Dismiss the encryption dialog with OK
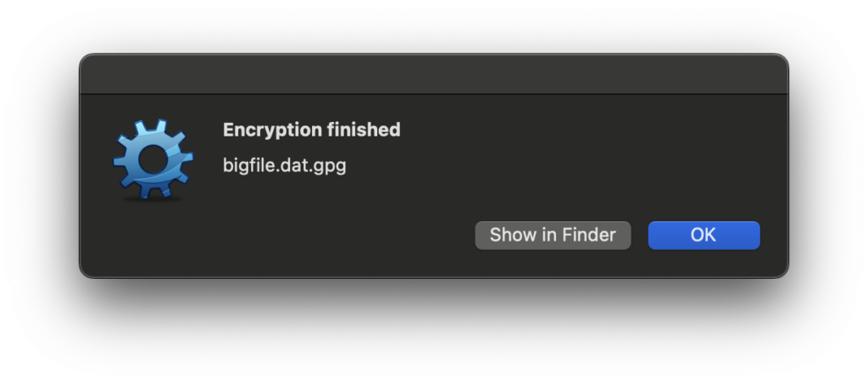Viewport: 868px width, 383px height. pyautogui.click(x=704, y=236)
